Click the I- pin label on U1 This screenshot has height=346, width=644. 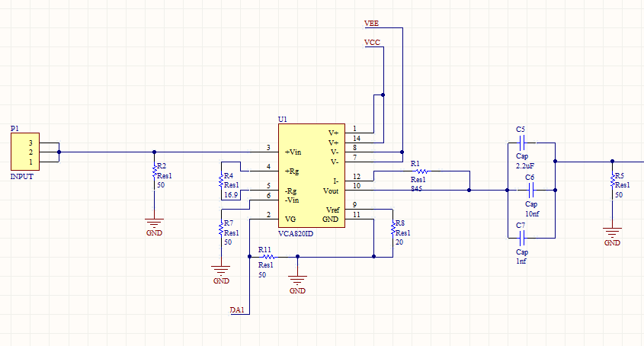point(335,181)
